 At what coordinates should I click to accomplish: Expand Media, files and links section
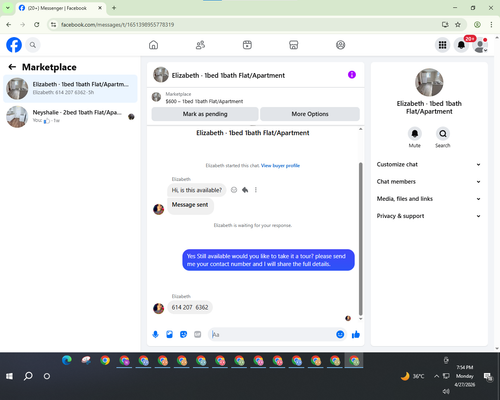pyautogui.click(x=429, y=199)
